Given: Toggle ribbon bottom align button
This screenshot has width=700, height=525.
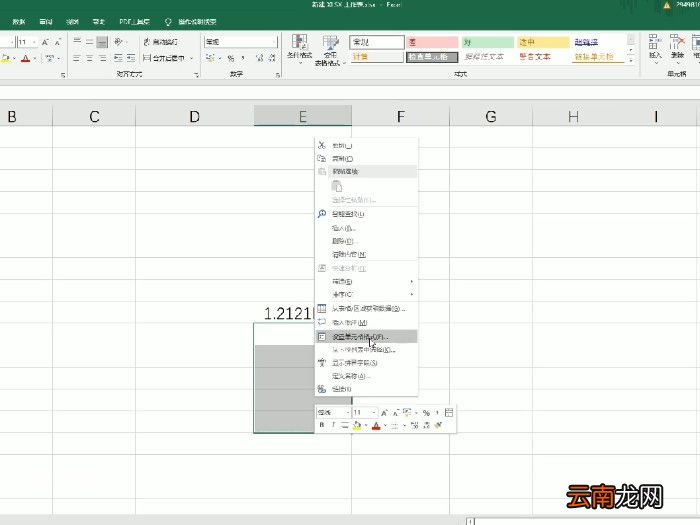Looking at the screenshot, I should coord(102,42).
